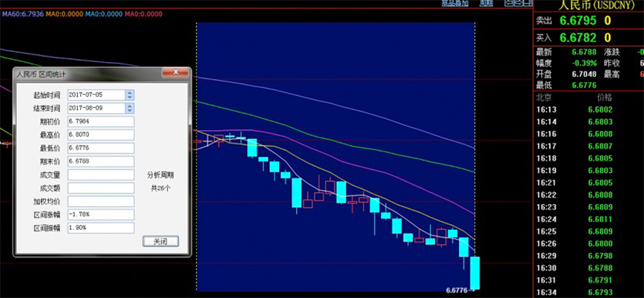Screen dimensions: 644x298
Task: Select the 期初价 value field
Action: click(x=99, y=121)
